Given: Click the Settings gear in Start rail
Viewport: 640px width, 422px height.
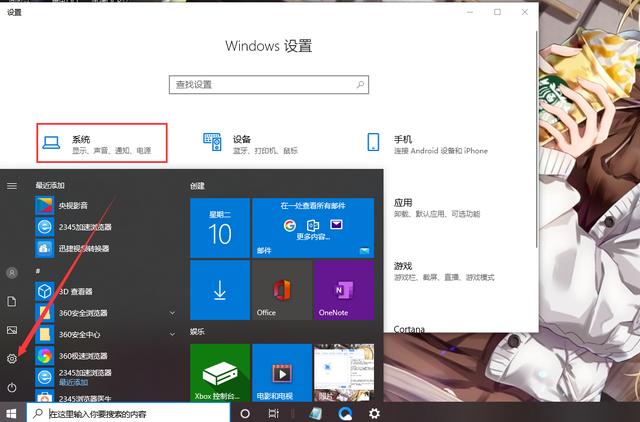Looking at the screenshot, I should [12, 359].
